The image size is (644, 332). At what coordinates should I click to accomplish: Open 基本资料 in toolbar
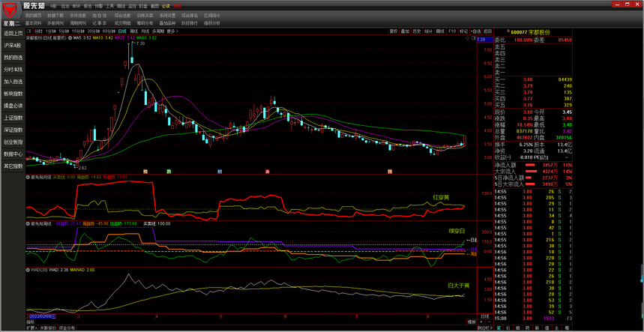pos(33,23)
